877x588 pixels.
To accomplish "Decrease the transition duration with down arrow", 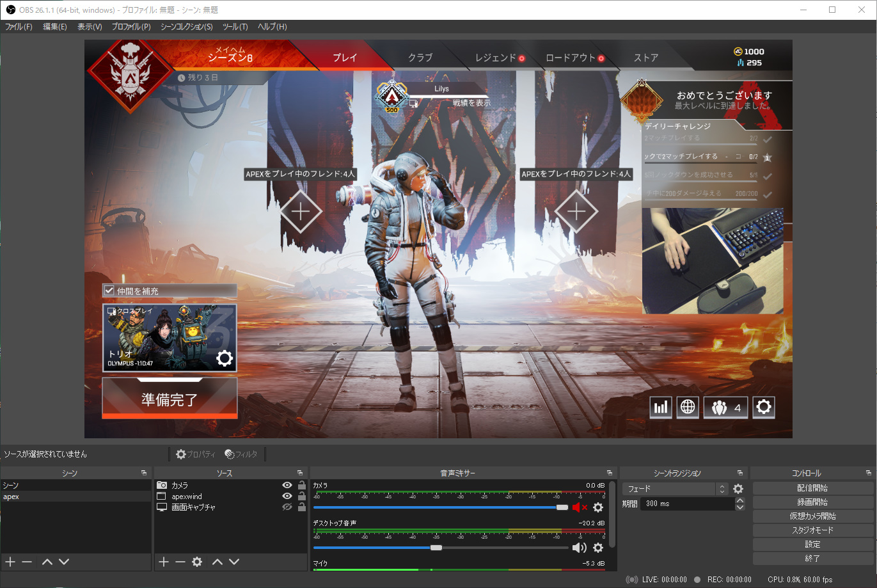I will 740,507.
